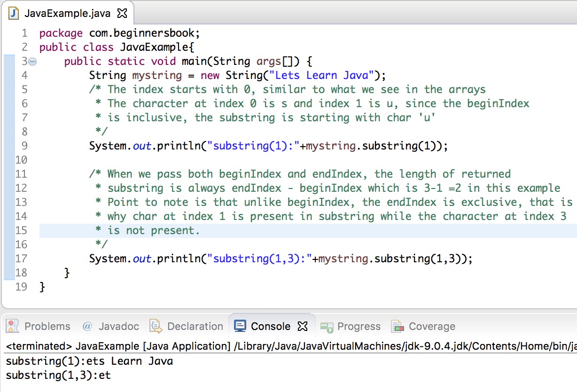
Task: Click the Progress view icon
Action: [326, 326]
